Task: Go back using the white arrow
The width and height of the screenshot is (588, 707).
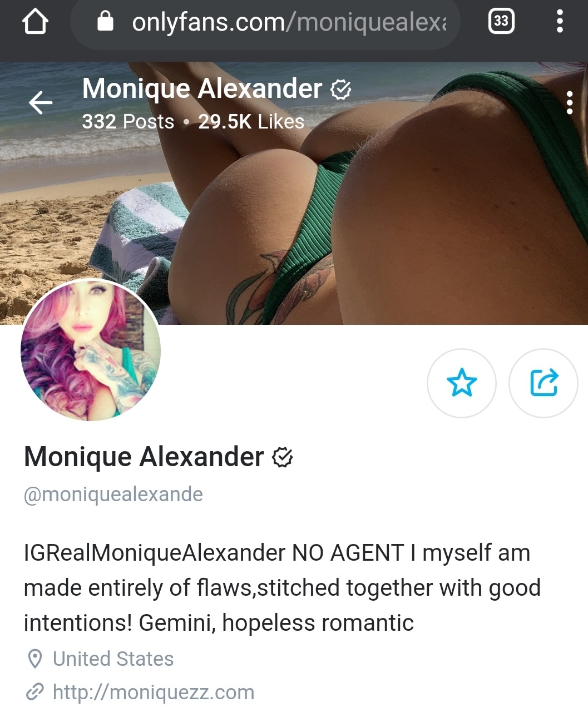Action: pyautogui.click(x=41, y=103)
